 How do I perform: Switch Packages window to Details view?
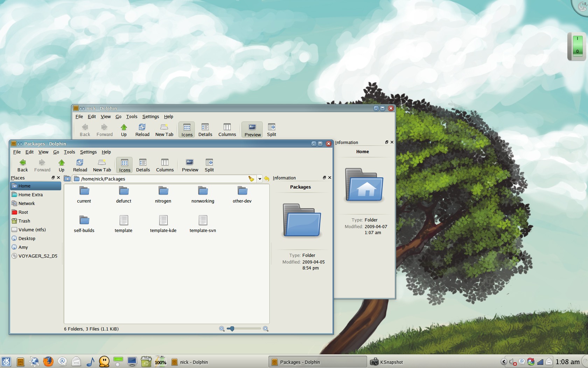(143, 165)
